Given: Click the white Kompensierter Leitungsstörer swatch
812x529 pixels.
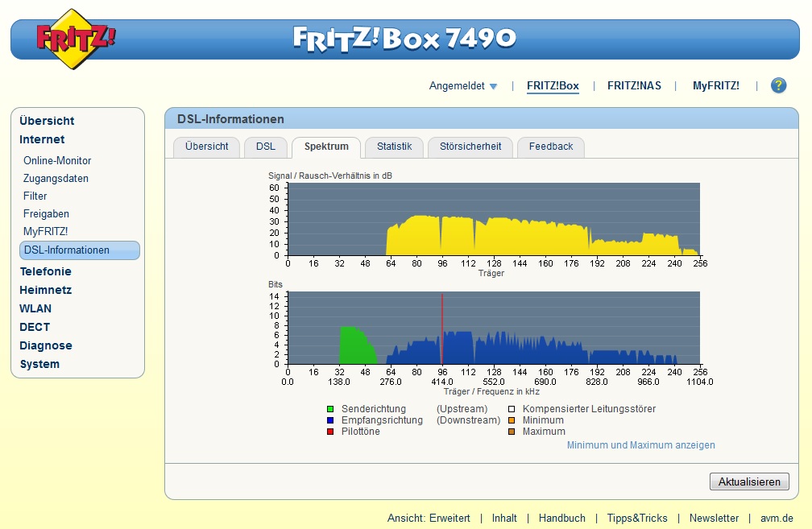Looking at the screenshot, I should tap(512, 409).
